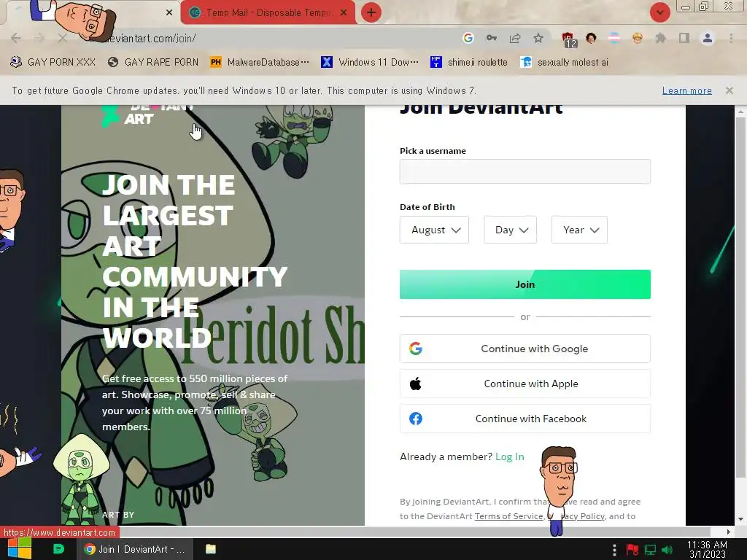Select the Join | DeviantArt Chrome taskbar button
The image size is (747, 560).
point(135,549)
